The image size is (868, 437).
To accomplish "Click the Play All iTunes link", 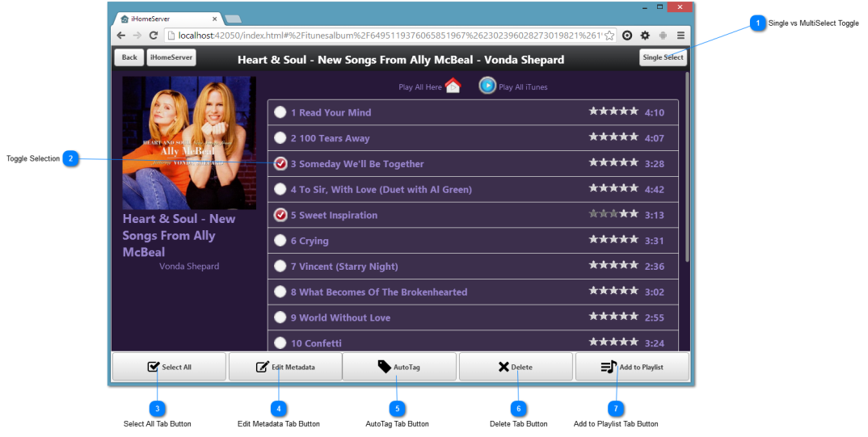I will [523, 87].
